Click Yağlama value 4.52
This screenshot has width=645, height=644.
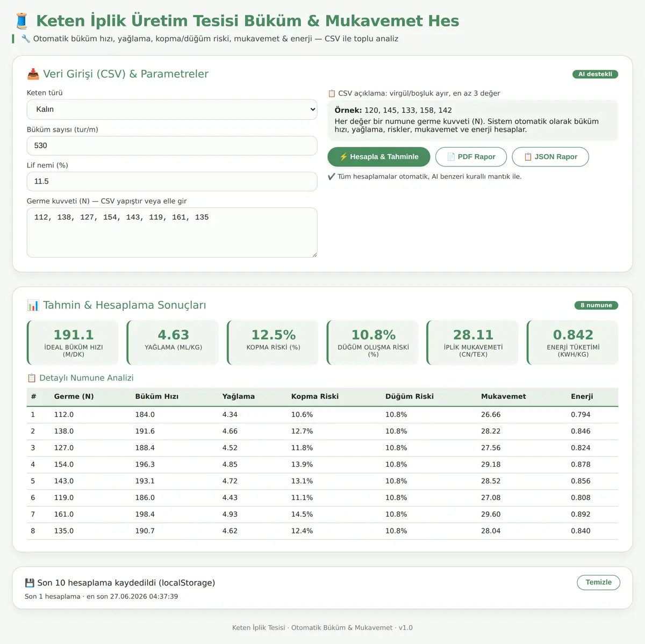pyautogui.click(x=230, y=448)
